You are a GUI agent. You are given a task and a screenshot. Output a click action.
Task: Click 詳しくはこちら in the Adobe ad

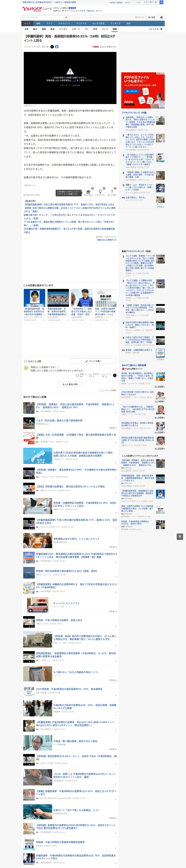132,91
